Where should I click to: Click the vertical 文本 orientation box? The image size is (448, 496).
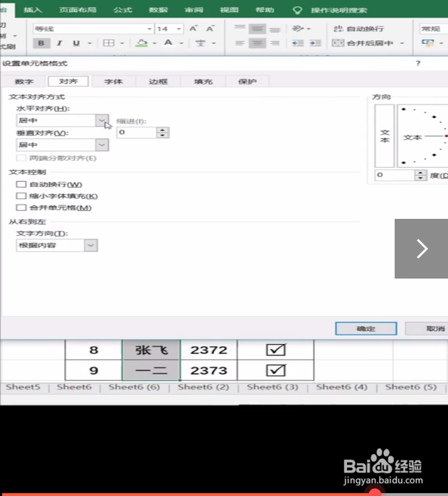coord(385,136)
